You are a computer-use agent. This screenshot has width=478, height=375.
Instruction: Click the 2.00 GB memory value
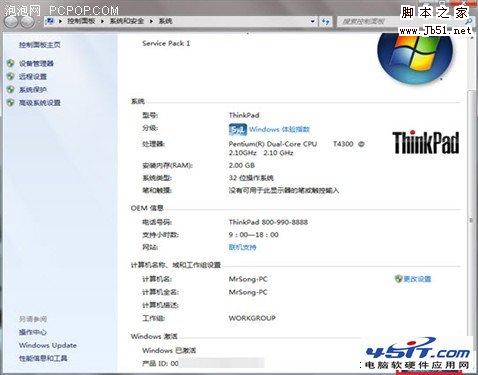point(242,165)
